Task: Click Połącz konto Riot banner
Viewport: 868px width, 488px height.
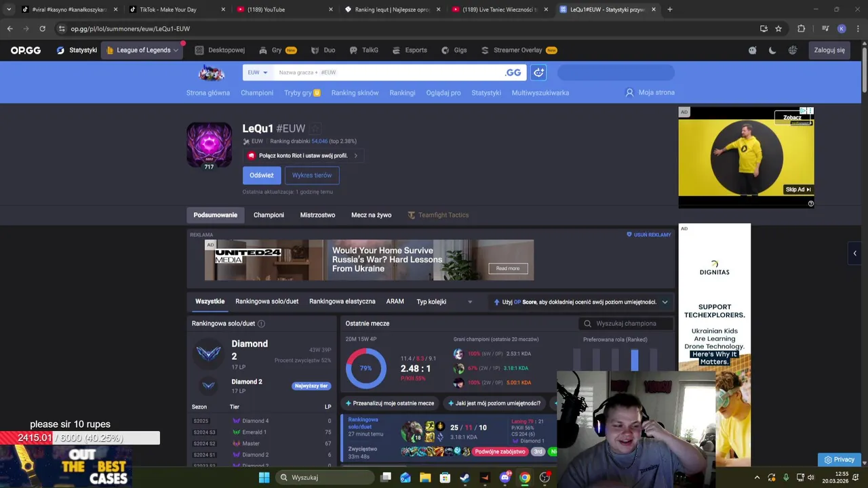Action: (303, 156)
